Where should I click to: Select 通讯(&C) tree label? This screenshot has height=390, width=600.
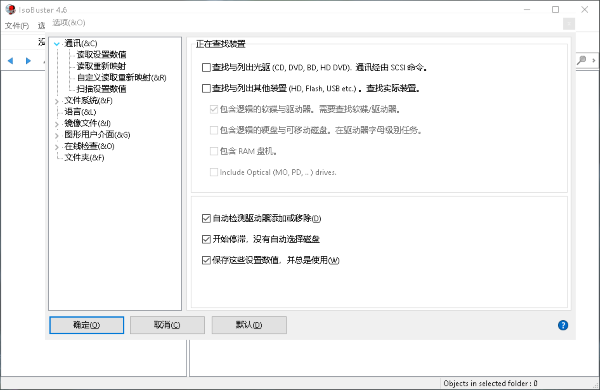(x=81, y=43)
